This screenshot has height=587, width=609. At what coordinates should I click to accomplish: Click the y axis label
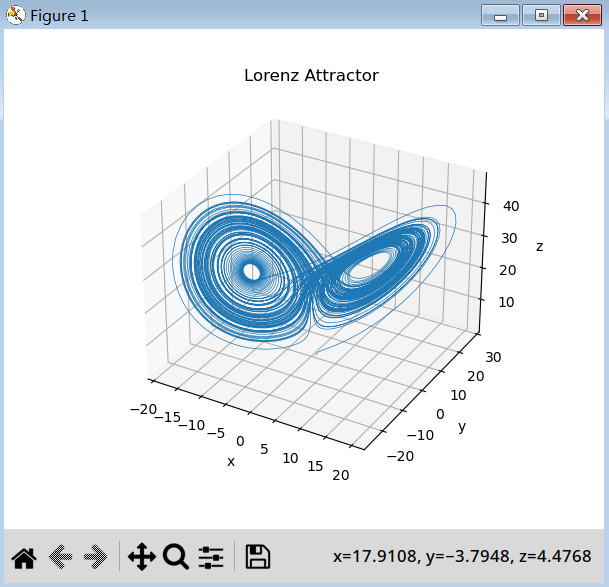pos(462,426)
